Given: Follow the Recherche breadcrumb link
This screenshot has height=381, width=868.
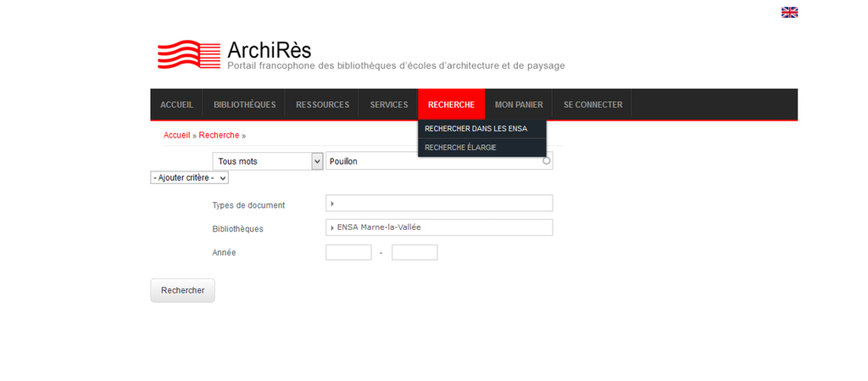Looking at the screenshot, I should [220, 135].
